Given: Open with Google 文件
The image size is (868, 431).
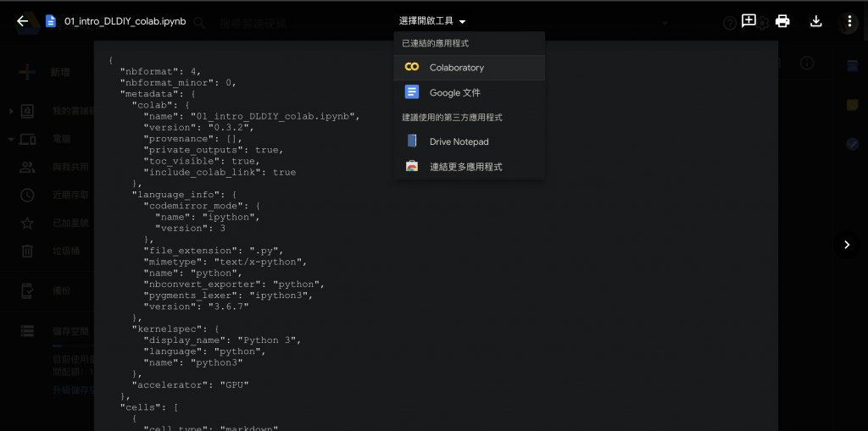Looking at the screenshot, I should (x=469, y=92).
